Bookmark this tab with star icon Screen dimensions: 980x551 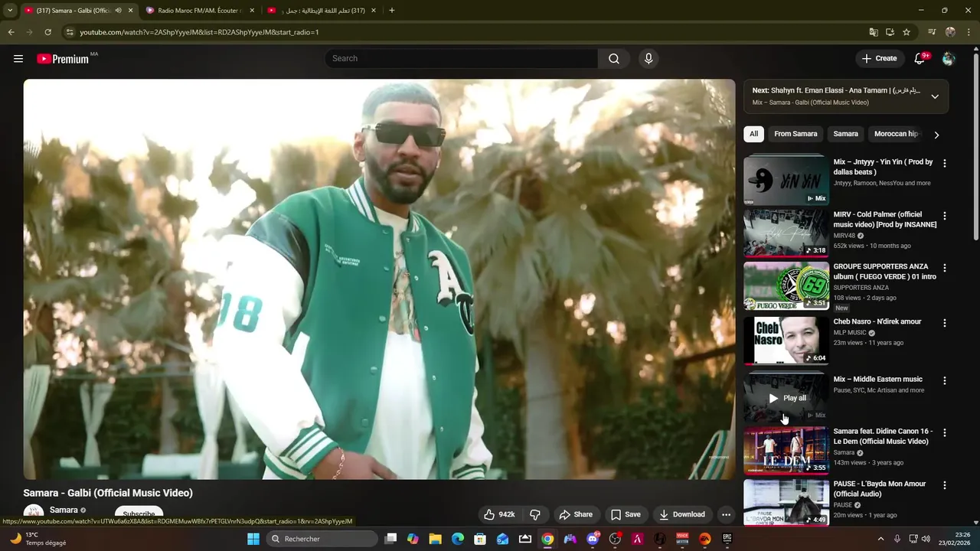tap(906, 32)
